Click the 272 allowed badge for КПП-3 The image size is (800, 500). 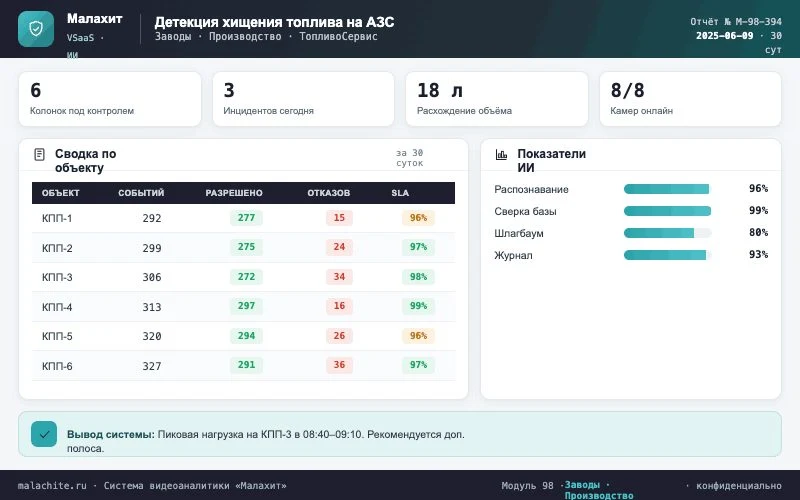(246, 277)
